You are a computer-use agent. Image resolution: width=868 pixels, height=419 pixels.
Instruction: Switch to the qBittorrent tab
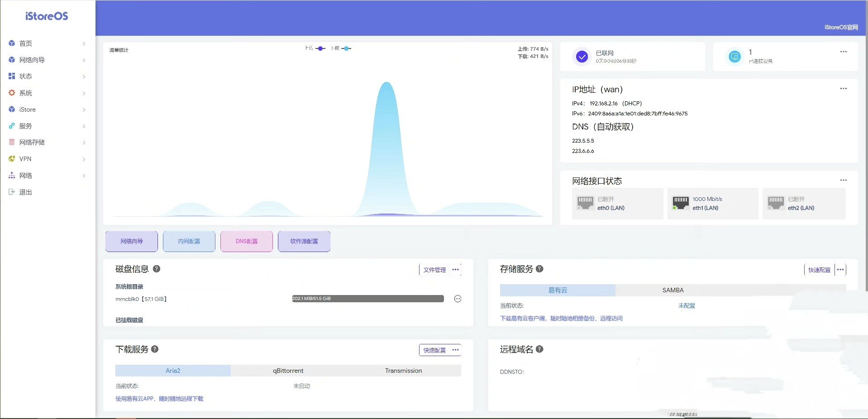click(288, 371)
